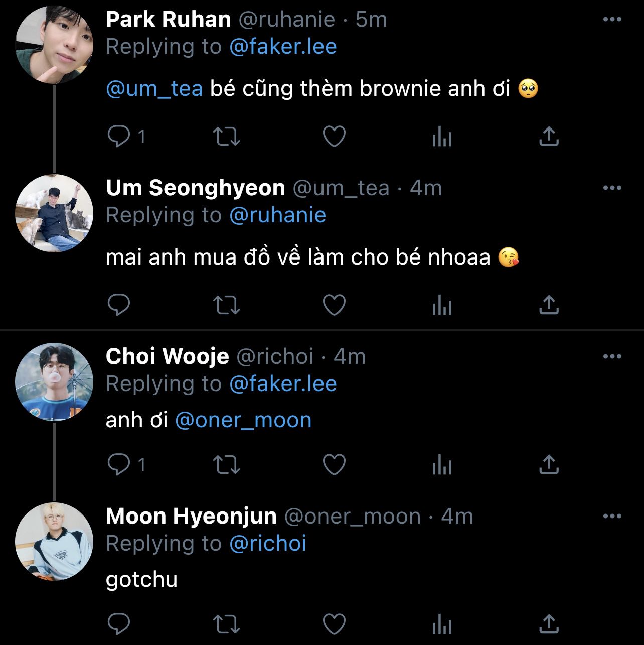View analytics for Moon Hyeonjun's tweet

tap(442, 624)
